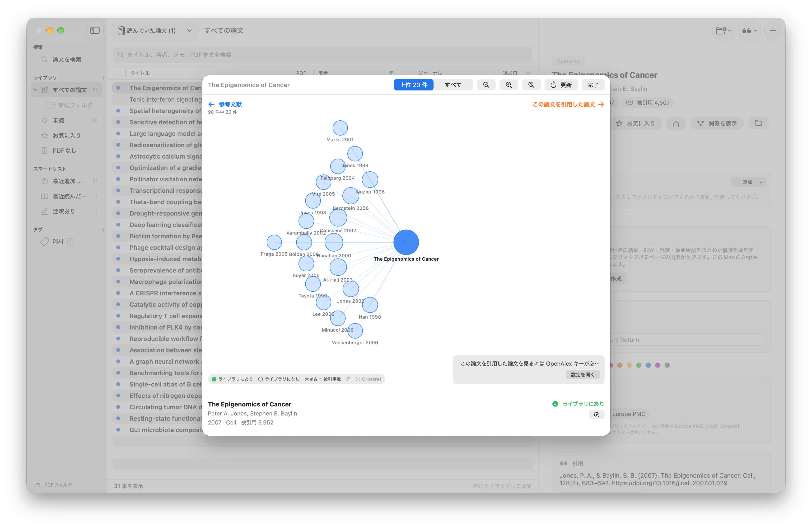The height and width of the screenshot is (528, 812).
Task: Click the new folder icon in top toolbar
Action: [x=723, y=30]
